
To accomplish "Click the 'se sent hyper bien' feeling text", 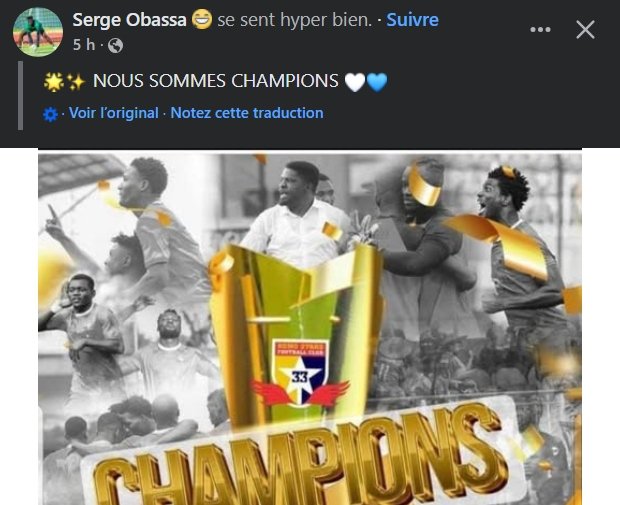I will [295, 20].
